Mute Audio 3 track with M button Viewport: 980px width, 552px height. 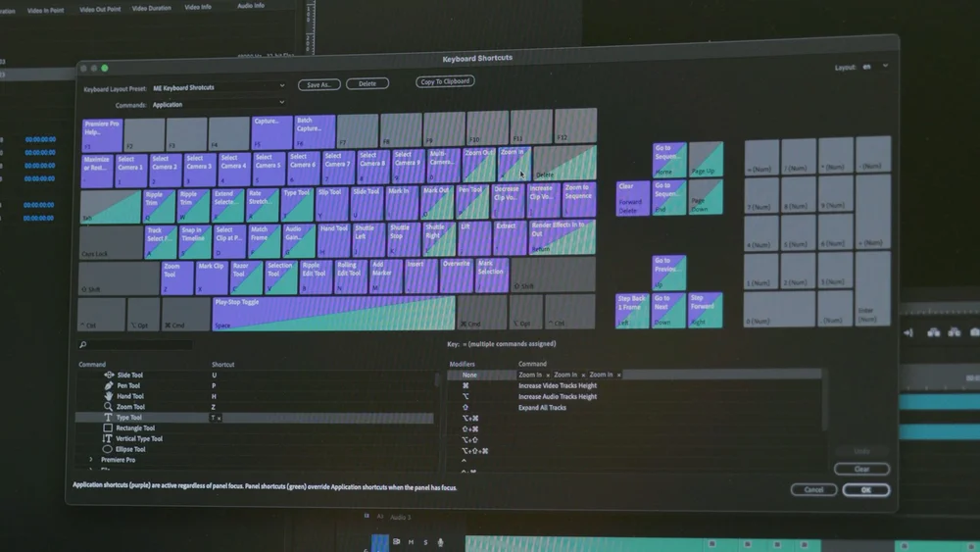click(411, 542)
